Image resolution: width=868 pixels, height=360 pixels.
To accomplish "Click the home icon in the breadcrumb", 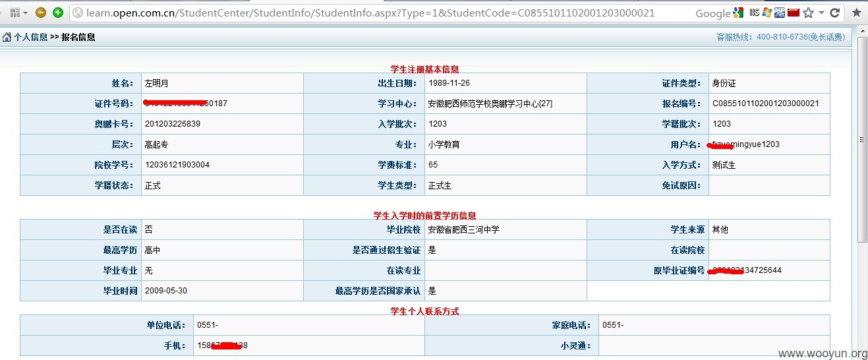I will (x=7, y=37).
